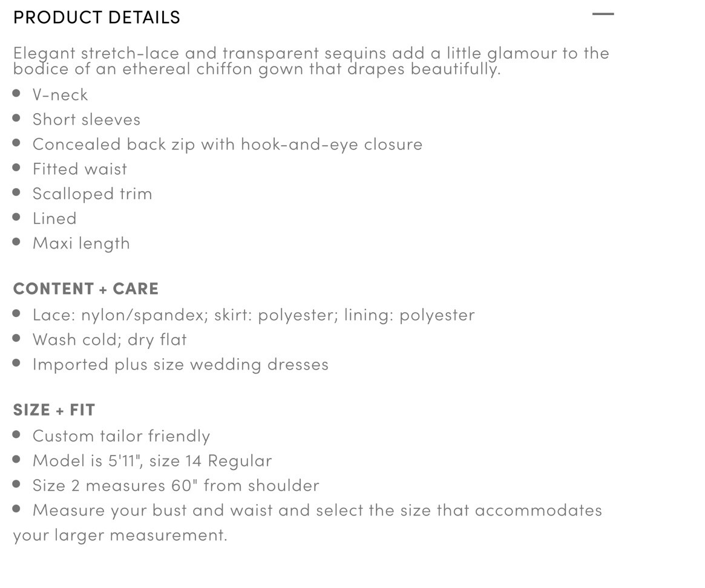Click the Lace nylon/spandex fabric content line
Screen dimensions: 705x588
tap(254, 315)
